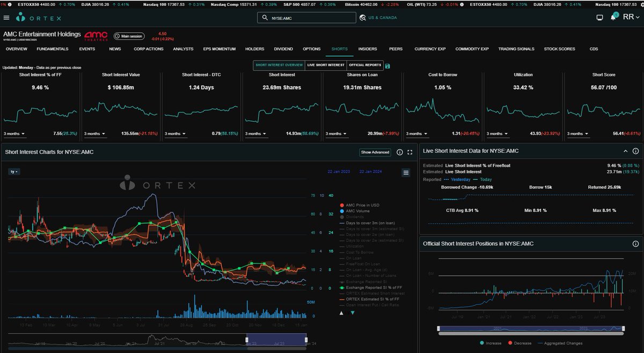
Task: Open info icon for Live Short Interest Data
Action: (635, 151)
